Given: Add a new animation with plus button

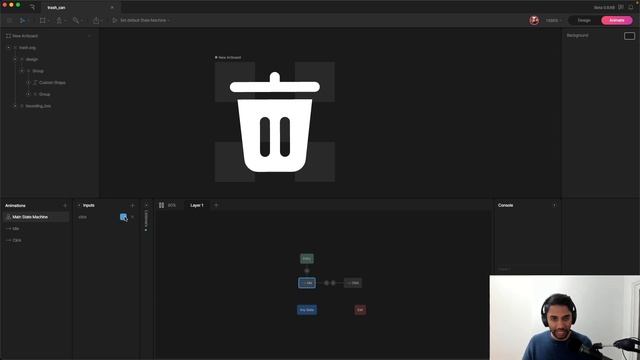Looking at the screenshot, I should (x=65, y=205).
